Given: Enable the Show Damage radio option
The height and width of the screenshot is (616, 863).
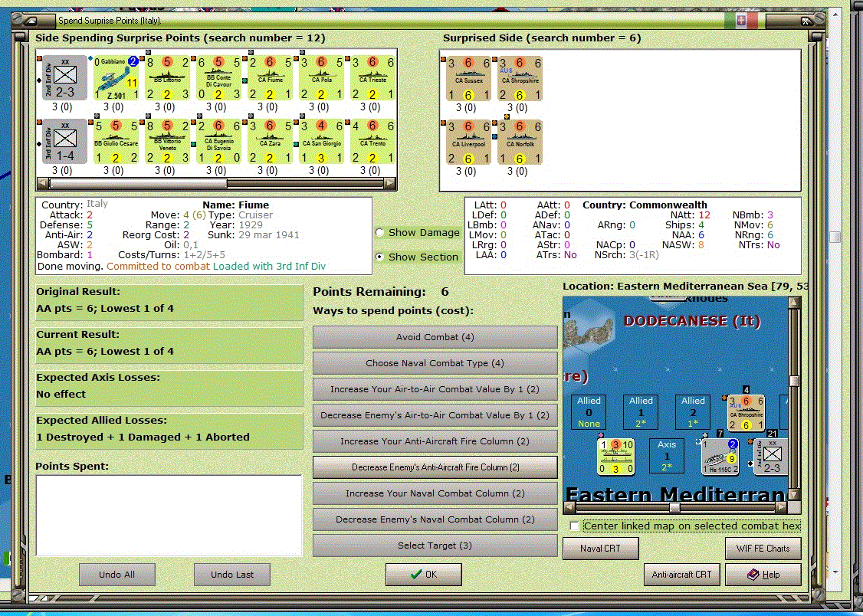Looking at the screenshot, I should (379, 233).
